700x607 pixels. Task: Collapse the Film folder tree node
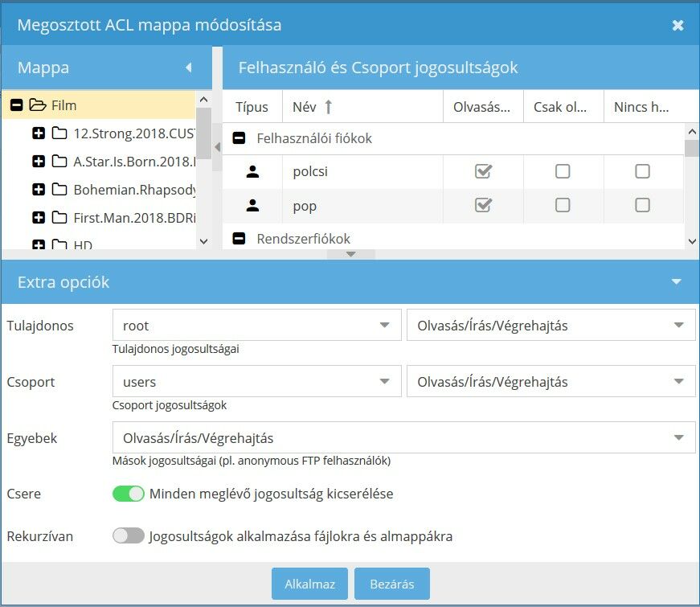coord(16,105)
